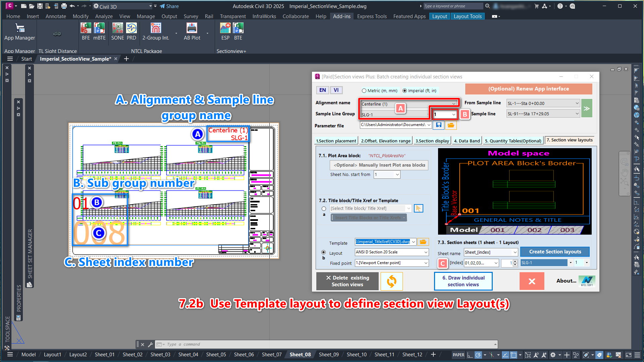Screen dimensions: 644x362
Task: Open the Sheet_09 layout tab
Action: point(328,355)
